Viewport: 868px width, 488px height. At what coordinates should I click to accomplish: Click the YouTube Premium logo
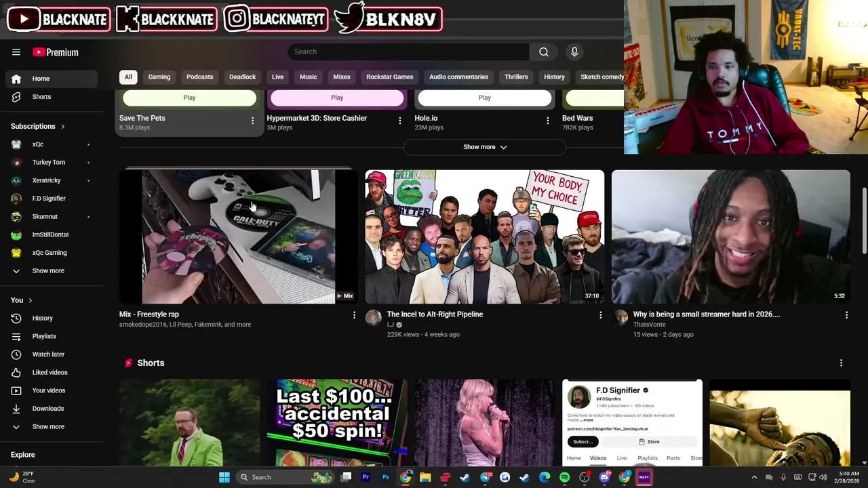56,52
